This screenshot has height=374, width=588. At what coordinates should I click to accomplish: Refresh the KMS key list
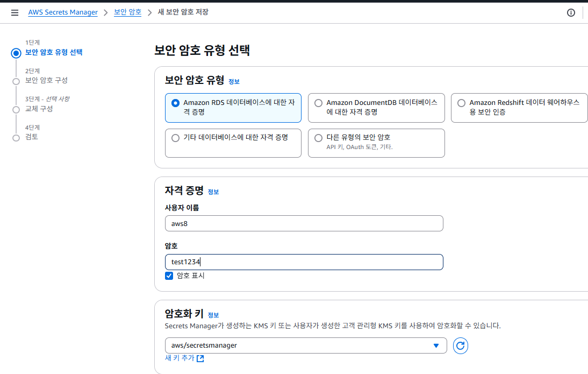tap(460, 345)
